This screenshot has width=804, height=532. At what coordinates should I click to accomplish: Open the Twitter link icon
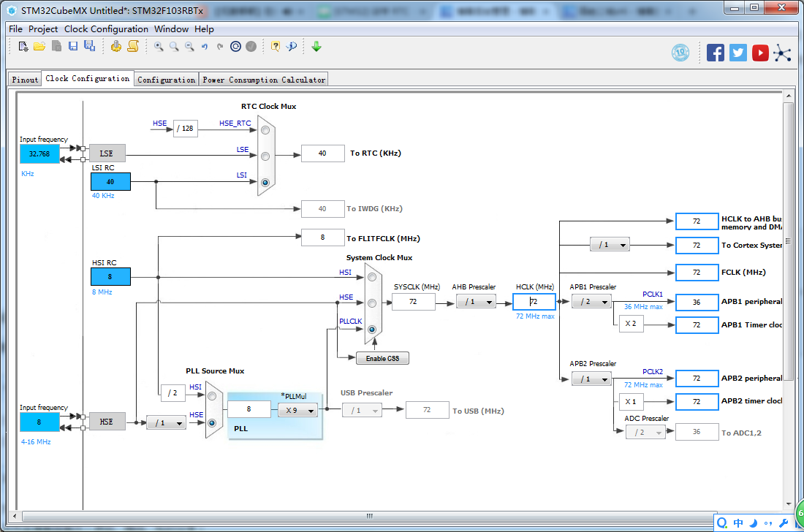click(738, 53)
